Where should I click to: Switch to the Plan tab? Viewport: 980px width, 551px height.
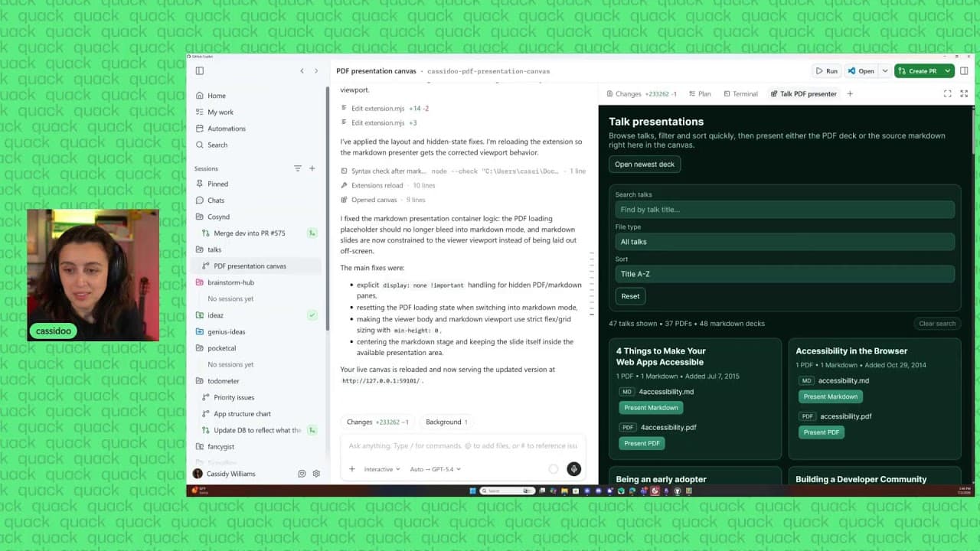point(700,94)
